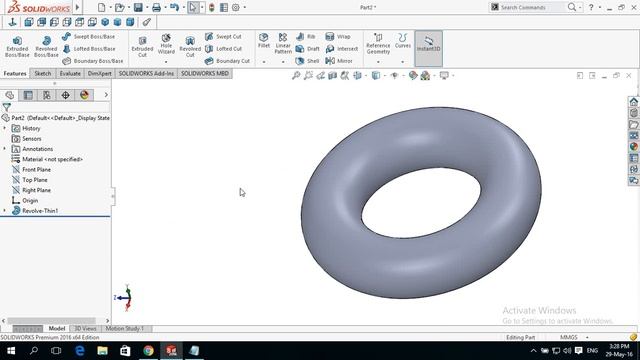This screenshot has width=640, height=360.
Task: Open Reference Geometry tool
Action: point(378,44)
